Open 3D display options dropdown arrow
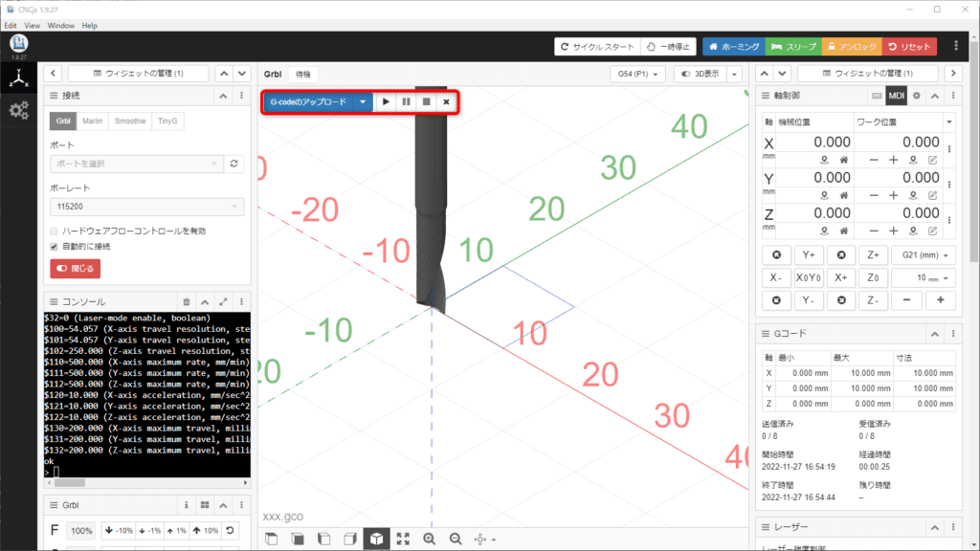The image size is (980, 551). click(x=734, y=74)
